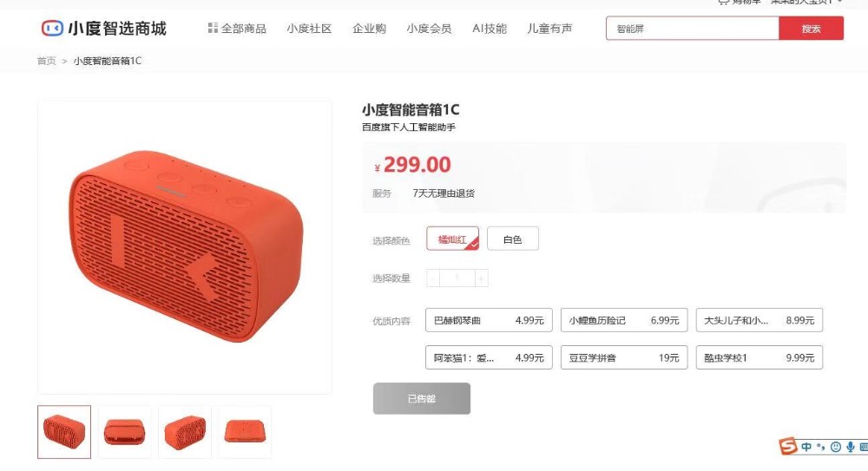The height and width of the screenshot is (471, 868).
Task: Click the Xiaodu robot logo icon
Action: [x=52, y=29]
